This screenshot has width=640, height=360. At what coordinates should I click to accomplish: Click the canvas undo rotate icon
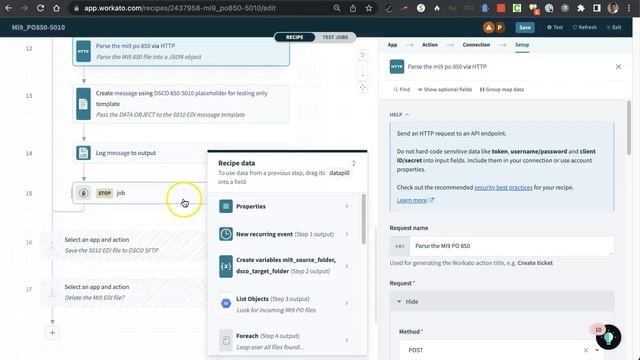(x=362, y=55)
